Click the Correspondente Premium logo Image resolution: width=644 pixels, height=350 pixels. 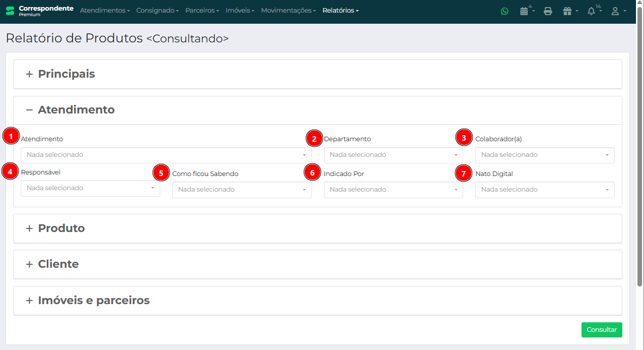(x=39, y=11)
